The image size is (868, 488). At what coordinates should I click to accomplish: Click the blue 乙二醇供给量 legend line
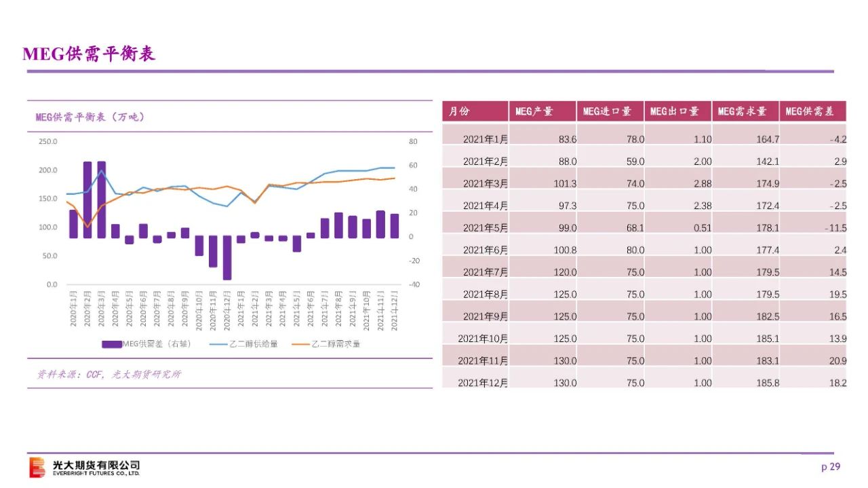218,344
